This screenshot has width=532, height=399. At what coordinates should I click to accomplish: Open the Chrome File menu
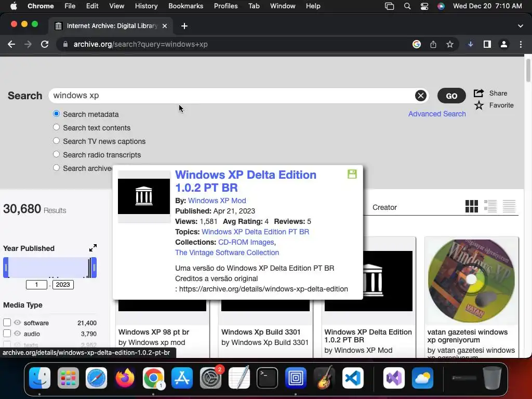[x=70, y=6]
